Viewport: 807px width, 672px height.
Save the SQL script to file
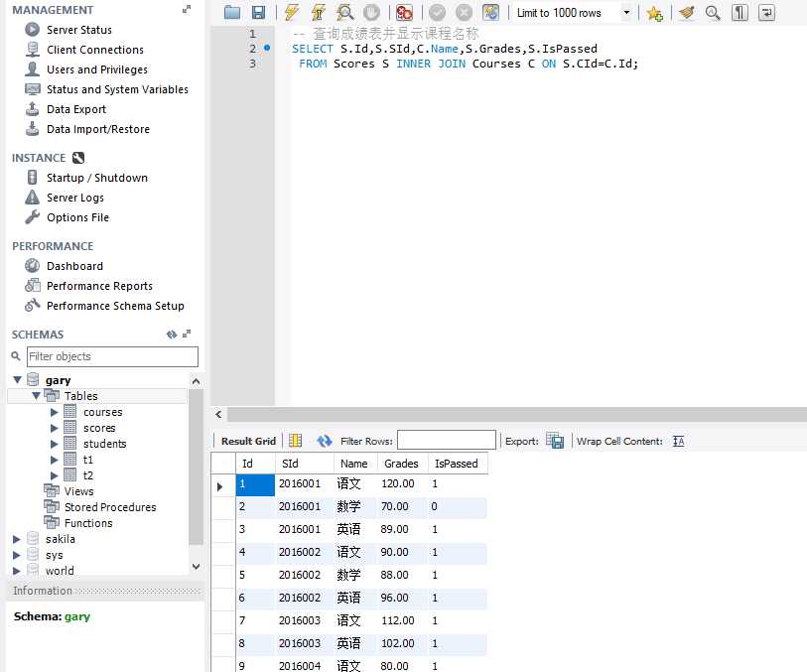pos(258,12)
